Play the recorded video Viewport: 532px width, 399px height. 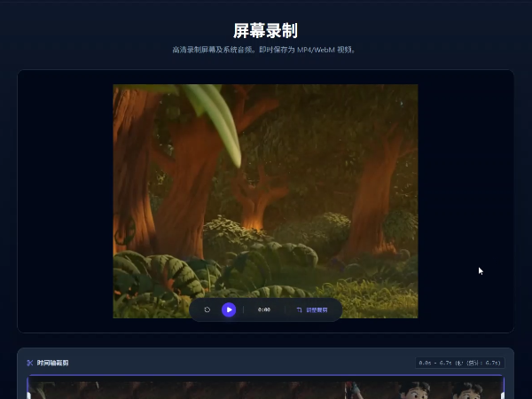229,309
